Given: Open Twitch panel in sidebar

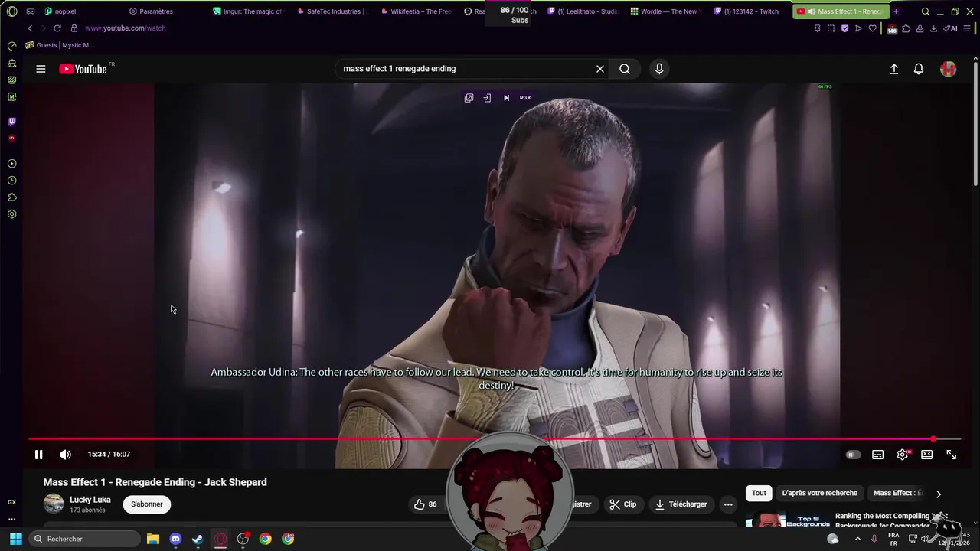Looking at the screenshot, I should pos(11,122).
